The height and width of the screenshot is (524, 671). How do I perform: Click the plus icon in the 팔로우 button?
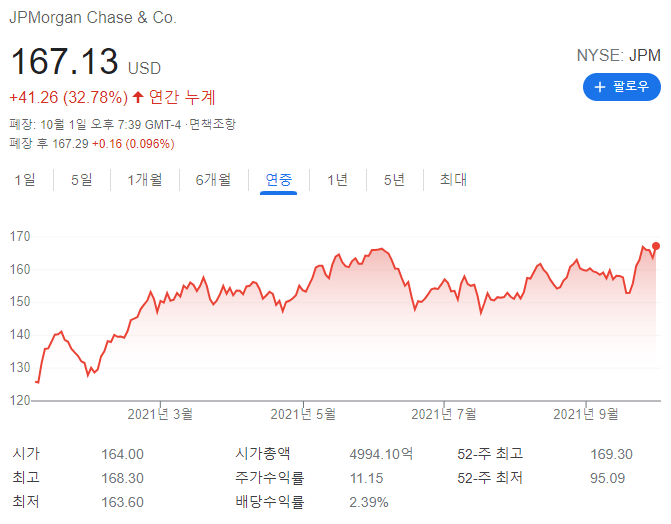[600, 87]
